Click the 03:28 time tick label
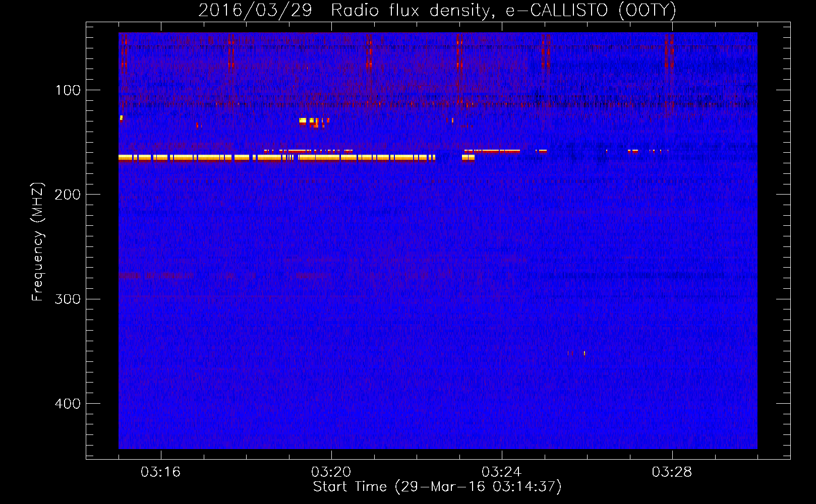This screenshot has width=816, height=504. (x=672, y=472)
